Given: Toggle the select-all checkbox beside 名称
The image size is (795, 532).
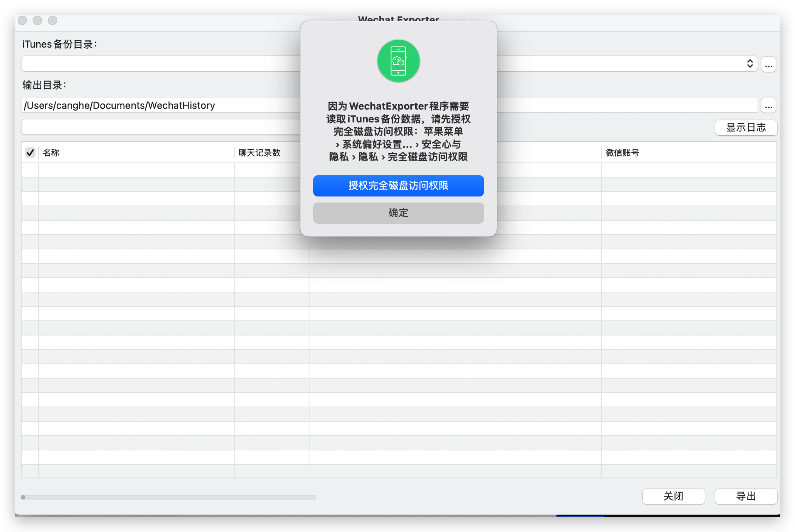Looking at the screenshot, I should pyautogui.click(x=30, y=153).
